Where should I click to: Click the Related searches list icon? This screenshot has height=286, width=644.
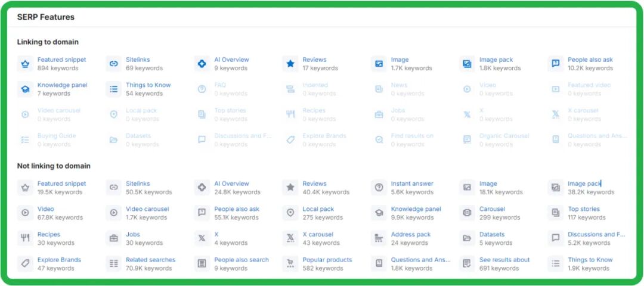pos(113,263)
